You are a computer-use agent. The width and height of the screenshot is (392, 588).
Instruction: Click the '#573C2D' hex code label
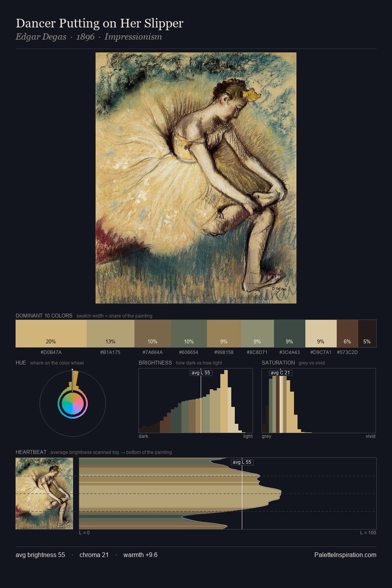pos(347,352)
